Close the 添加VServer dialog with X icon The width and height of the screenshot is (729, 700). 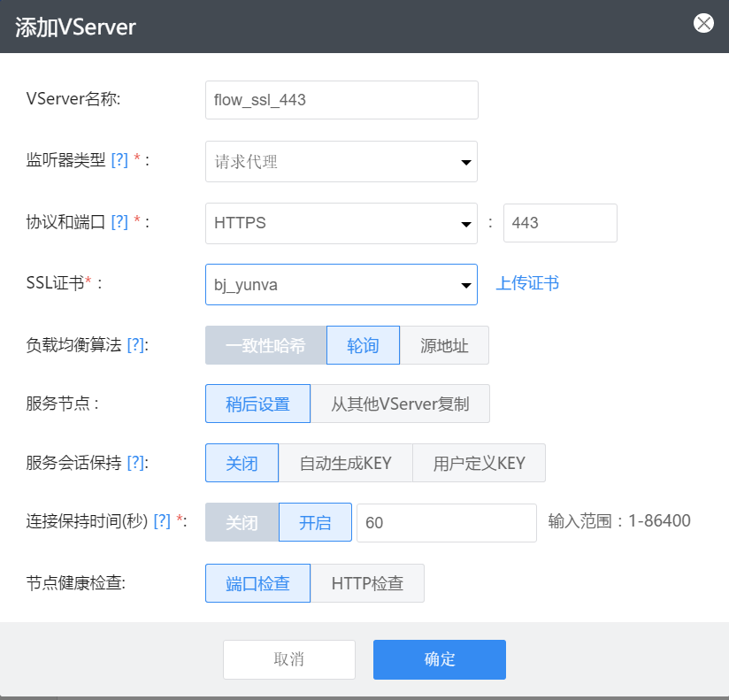(x=703, y=23)
